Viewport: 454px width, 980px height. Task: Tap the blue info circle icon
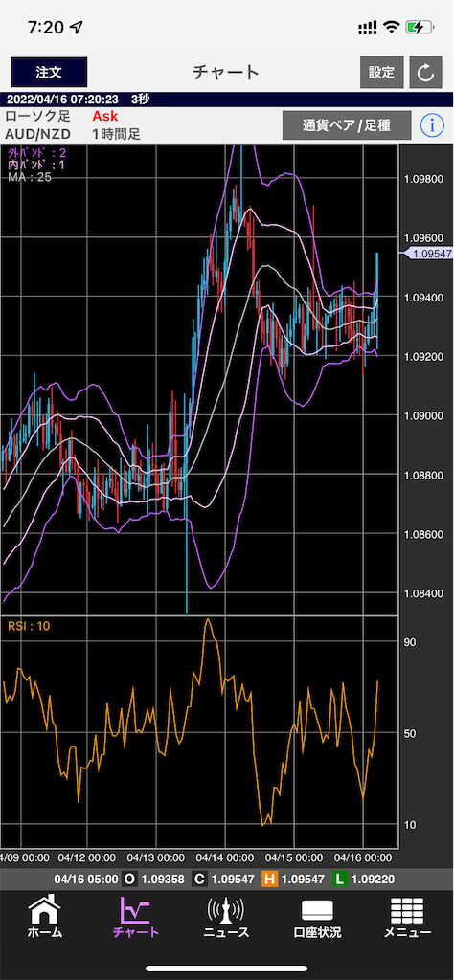[432, 125]
